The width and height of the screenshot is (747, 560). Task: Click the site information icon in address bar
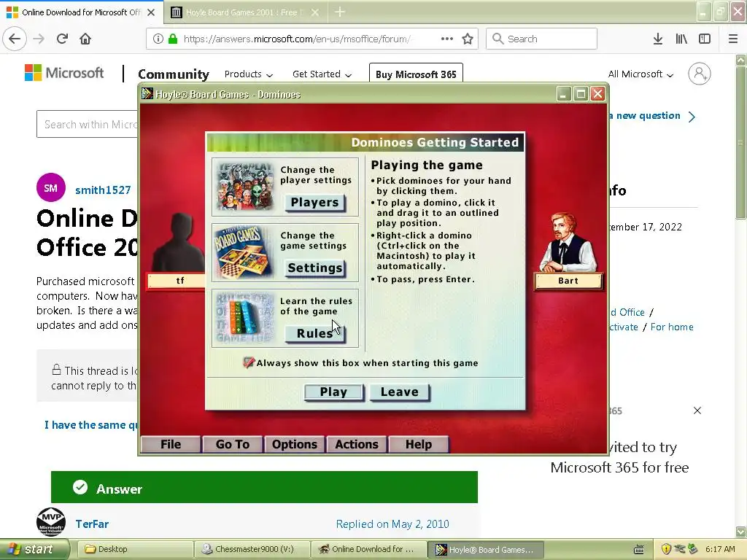[x=158, y=39]
